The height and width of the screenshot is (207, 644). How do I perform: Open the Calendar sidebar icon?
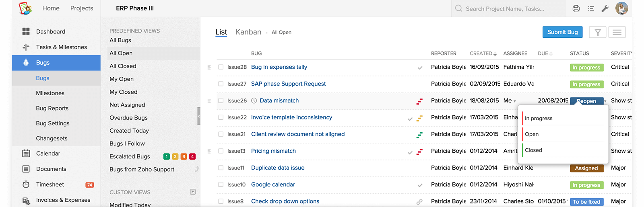pyautogui.click(x=26, y=154)
